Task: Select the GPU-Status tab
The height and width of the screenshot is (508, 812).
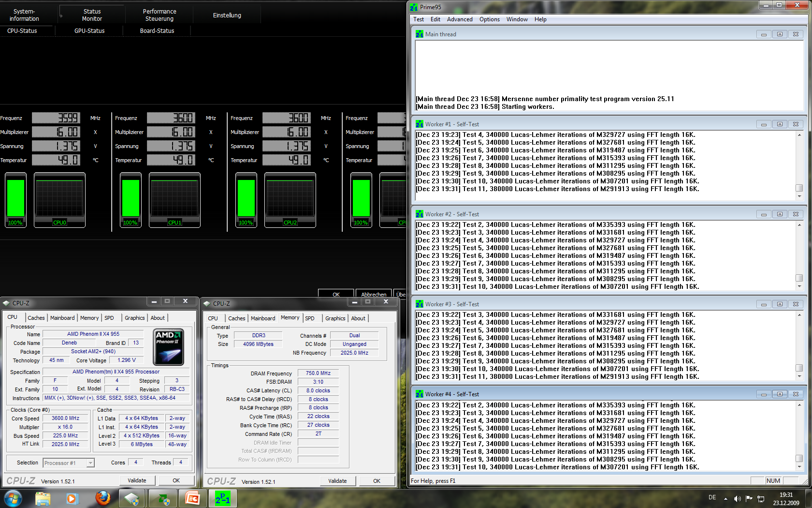Action: point(89,30)
